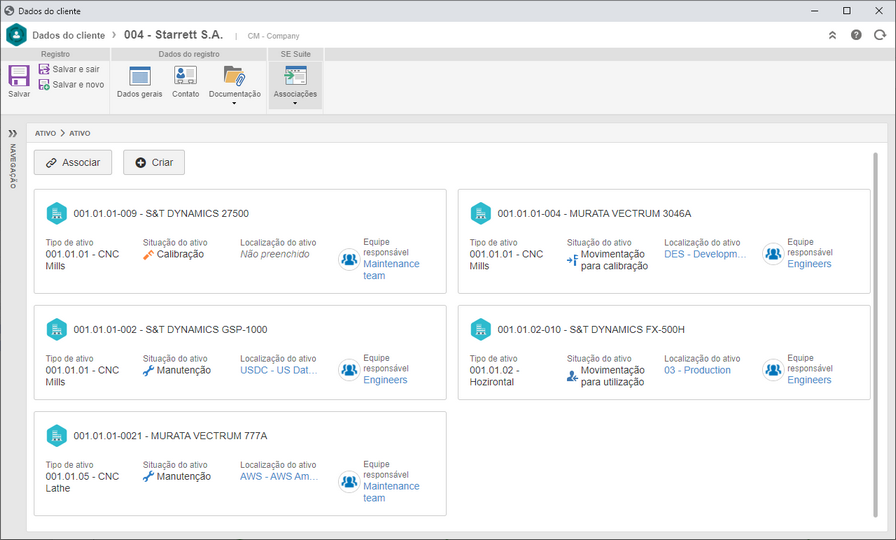Expand the Associações dropdown arrow
896x540 pixels.
(295, 103)
